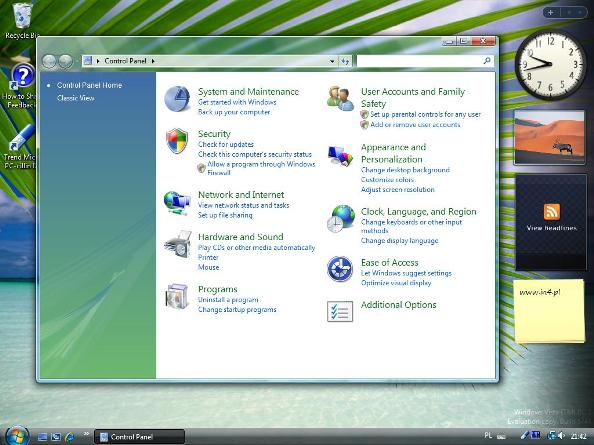The width and height of the screenshot is (594, 445).
Task: Click the Control Panel icon in address bar
Action: tap(88, 61)
